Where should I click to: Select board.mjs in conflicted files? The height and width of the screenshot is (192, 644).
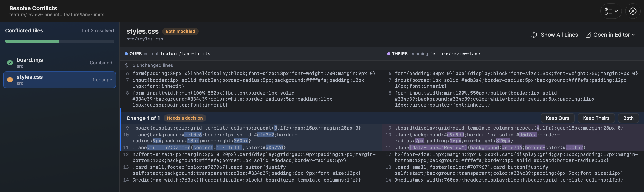(x=59, y=63)
